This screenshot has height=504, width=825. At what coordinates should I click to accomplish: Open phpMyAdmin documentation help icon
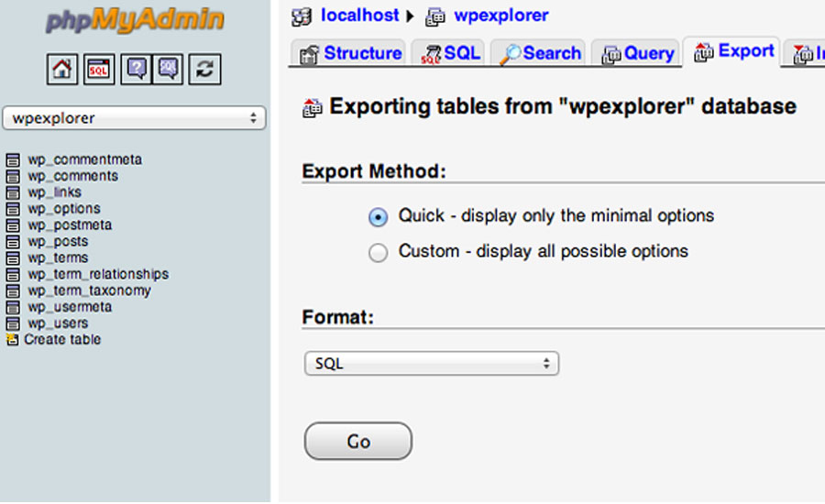pos(137,69)
